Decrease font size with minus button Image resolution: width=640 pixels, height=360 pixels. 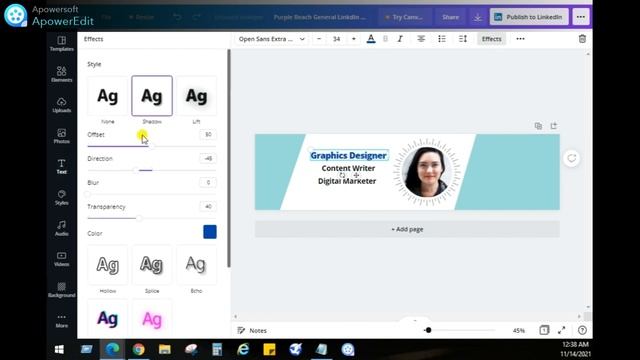[319, 39]
